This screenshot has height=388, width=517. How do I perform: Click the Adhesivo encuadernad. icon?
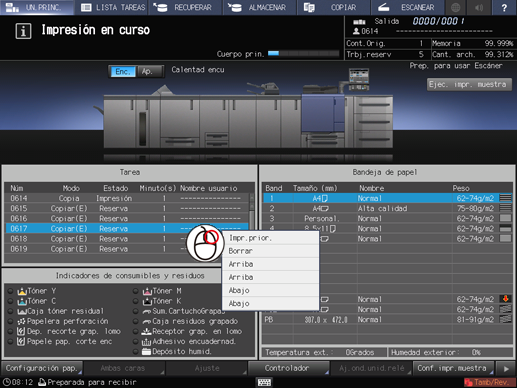[x=147, y=342]
